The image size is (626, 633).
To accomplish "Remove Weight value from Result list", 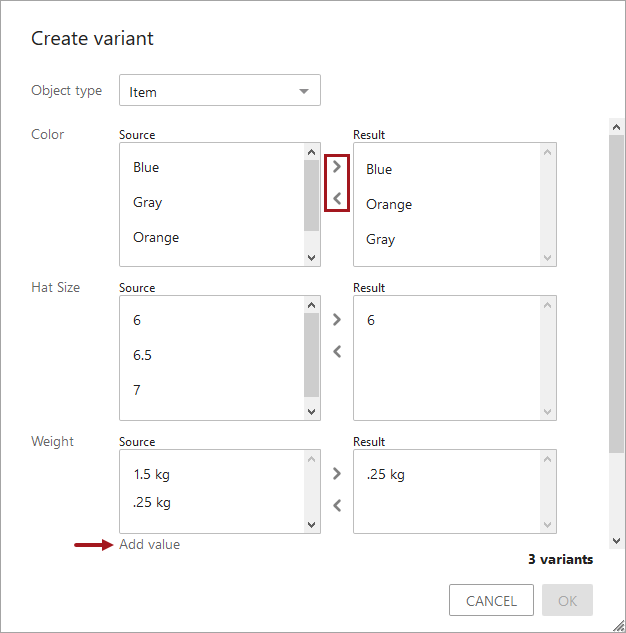I will (337, 506).
